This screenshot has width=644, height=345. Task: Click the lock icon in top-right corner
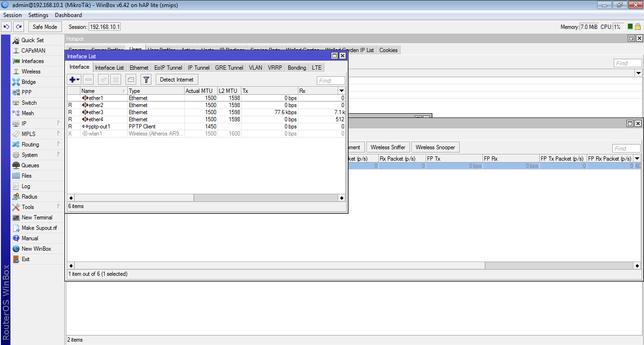638,27
